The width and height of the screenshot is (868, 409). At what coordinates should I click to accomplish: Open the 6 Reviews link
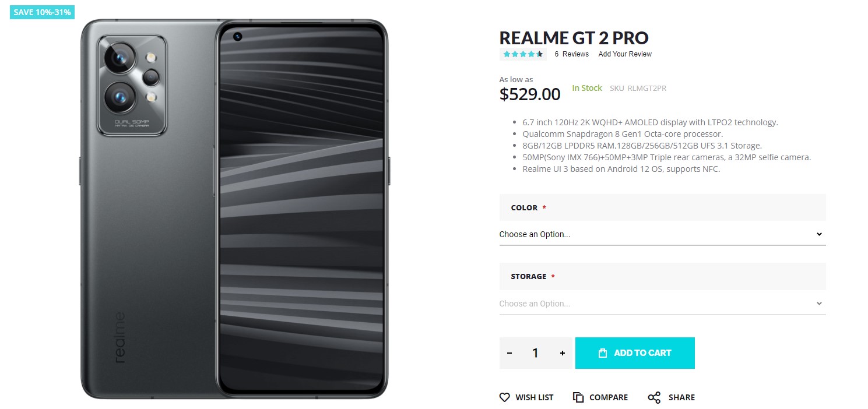572,54
